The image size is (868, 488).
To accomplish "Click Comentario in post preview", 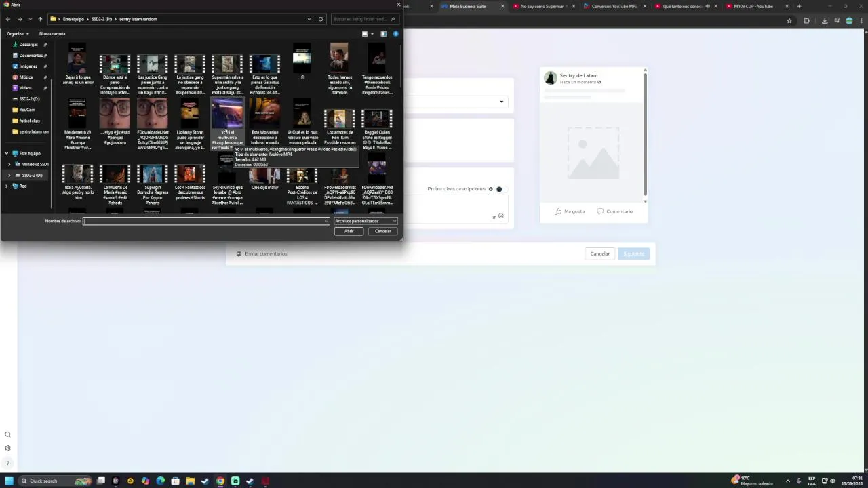I will pos(614,211).
